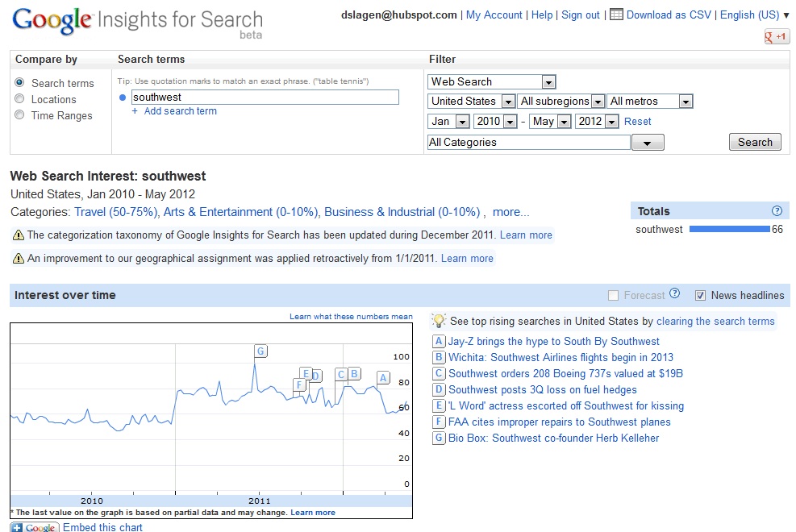Open Bio Box Herb Kelleher headline

pyautogui.click(x=553, y=438)
